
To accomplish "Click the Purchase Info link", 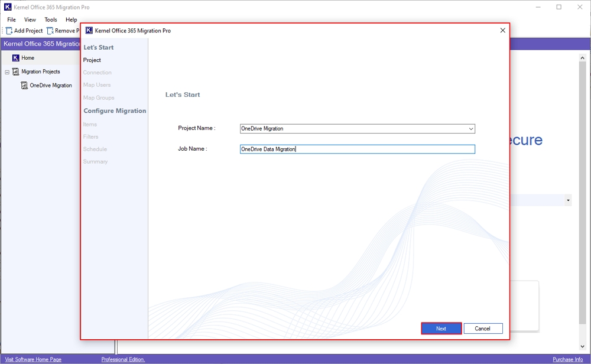I will click(x=567, y=359).
